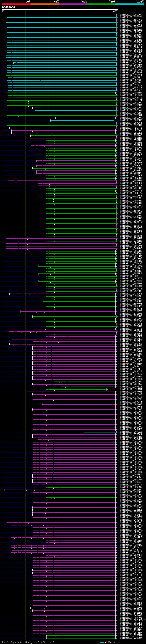Screen dimensions: 146x644
Task: Click label UniRef100_B3MHG1
Action: point(131,376)
